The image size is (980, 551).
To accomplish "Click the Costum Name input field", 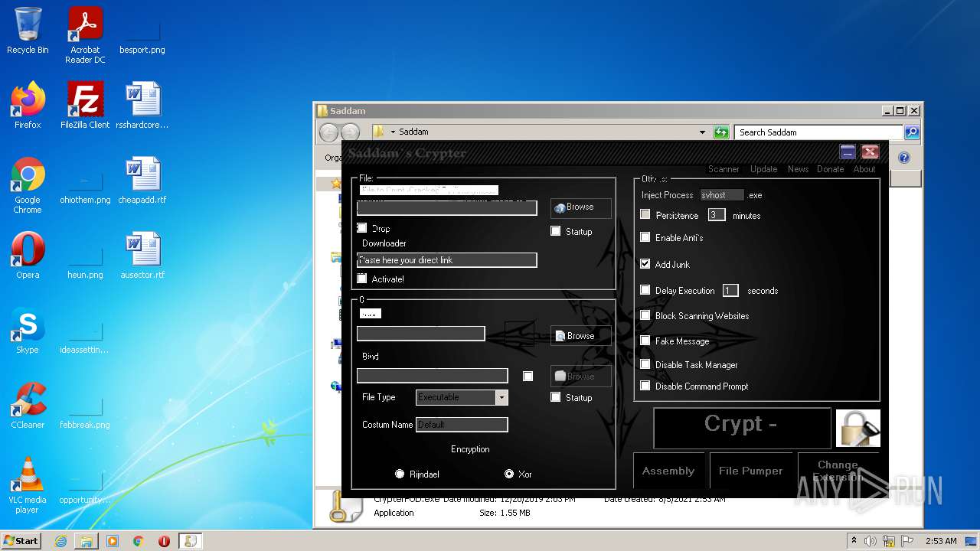I will coord(462,424).
